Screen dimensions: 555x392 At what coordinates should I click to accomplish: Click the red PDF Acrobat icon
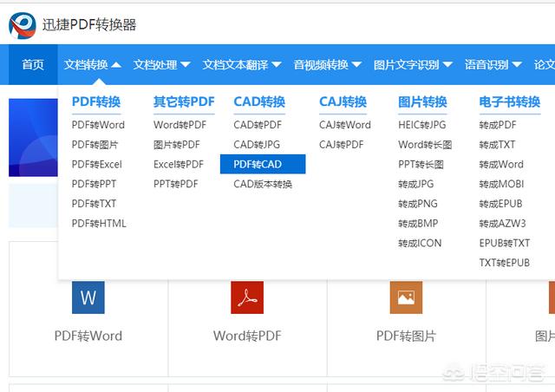(x=247, y=297)
